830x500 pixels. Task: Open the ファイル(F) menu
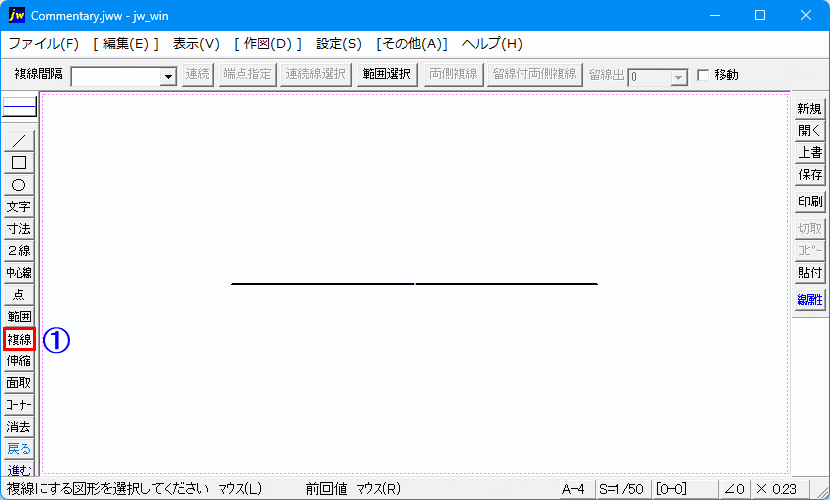click(x=43, y=43)
